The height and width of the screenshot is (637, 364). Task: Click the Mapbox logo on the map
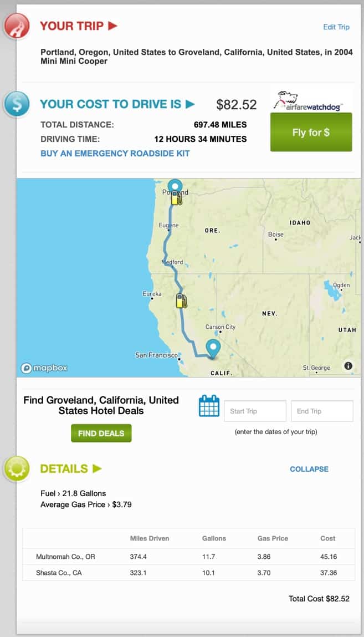point(44,368)
